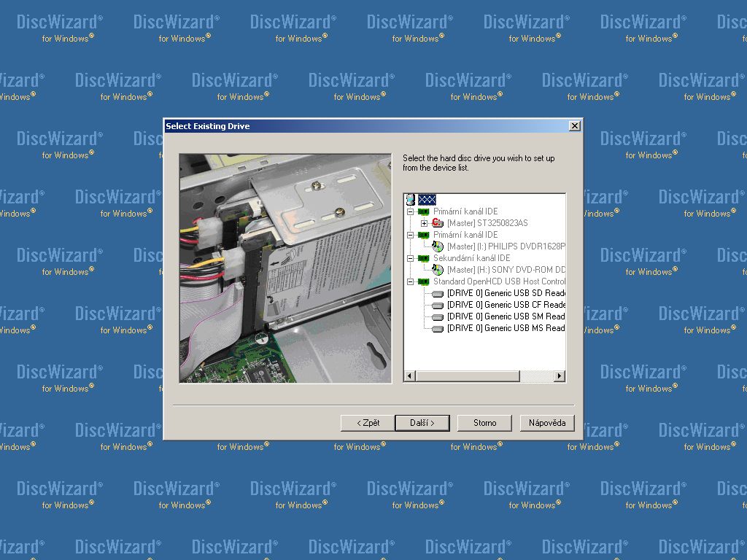Select [DRIVE 0] Generic USB CF Reader
This screenshot has width=747, height=560.
point(506,305)
